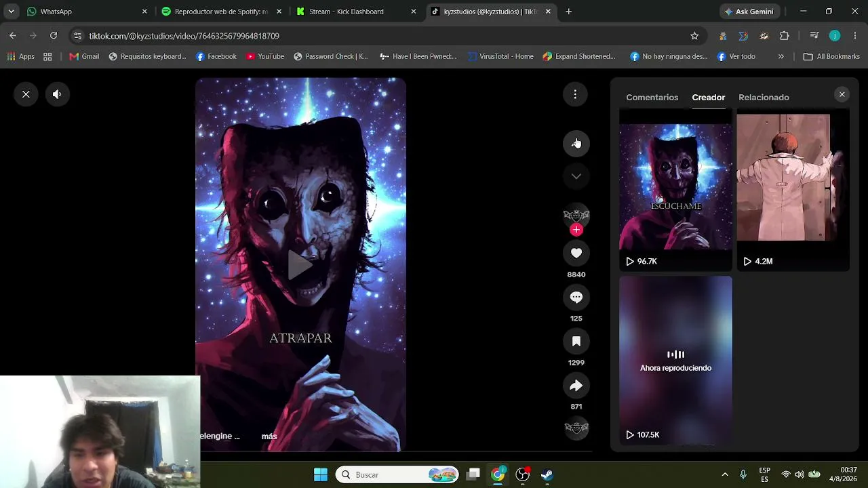Open the Gmail bookmark
Screen dimensions: 868x488
84,57
